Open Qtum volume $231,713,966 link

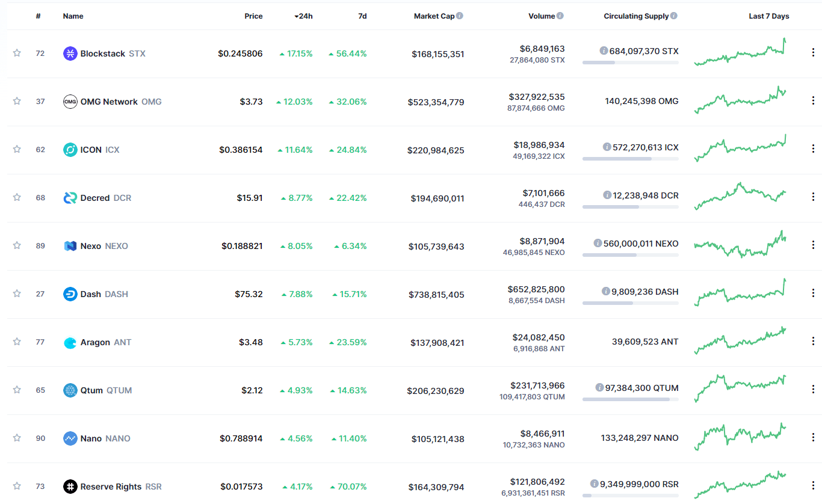pos(539,386)
